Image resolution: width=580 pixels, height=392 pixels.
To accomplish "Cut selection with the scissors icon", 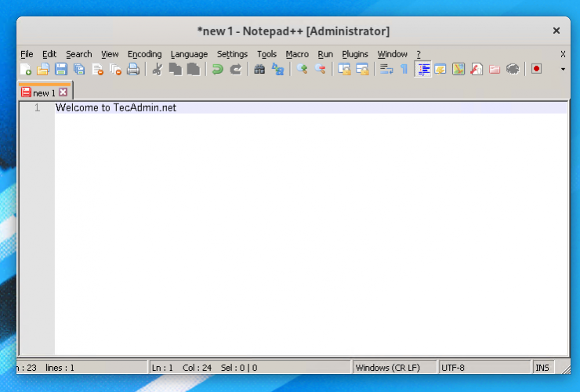I will pos(157,69).
